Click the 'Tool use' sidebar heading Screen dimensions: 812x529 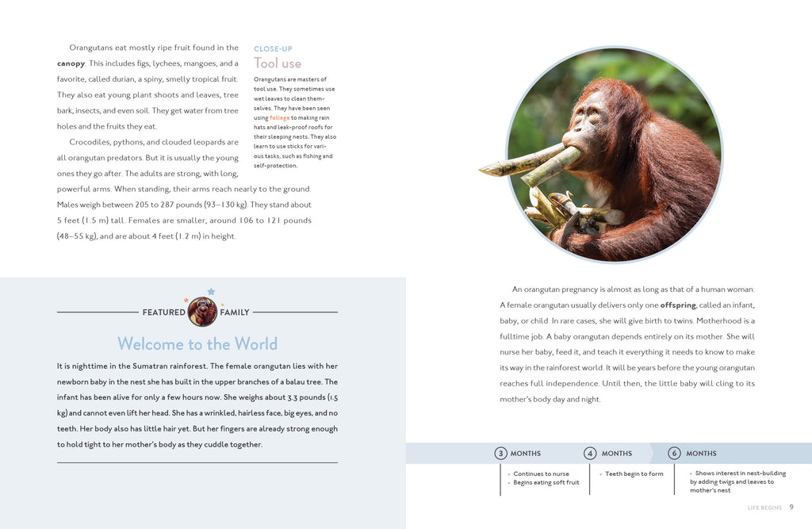[278, 63]
